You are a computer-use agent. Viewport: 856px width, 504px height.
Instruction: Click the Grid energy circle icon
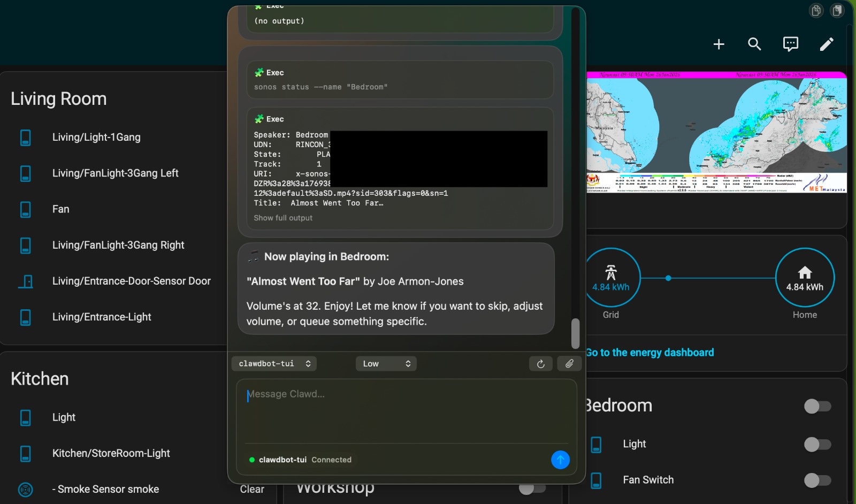[612, 278]
